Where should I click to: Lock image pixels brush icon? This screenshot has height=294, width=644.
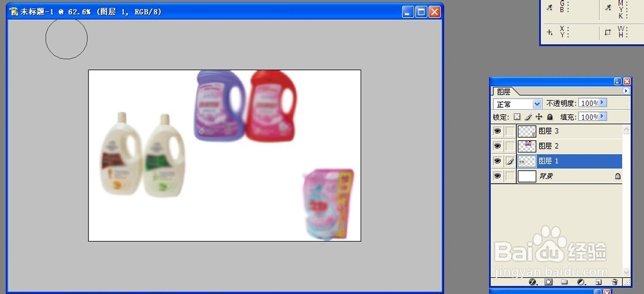click(x=529, y=117)
